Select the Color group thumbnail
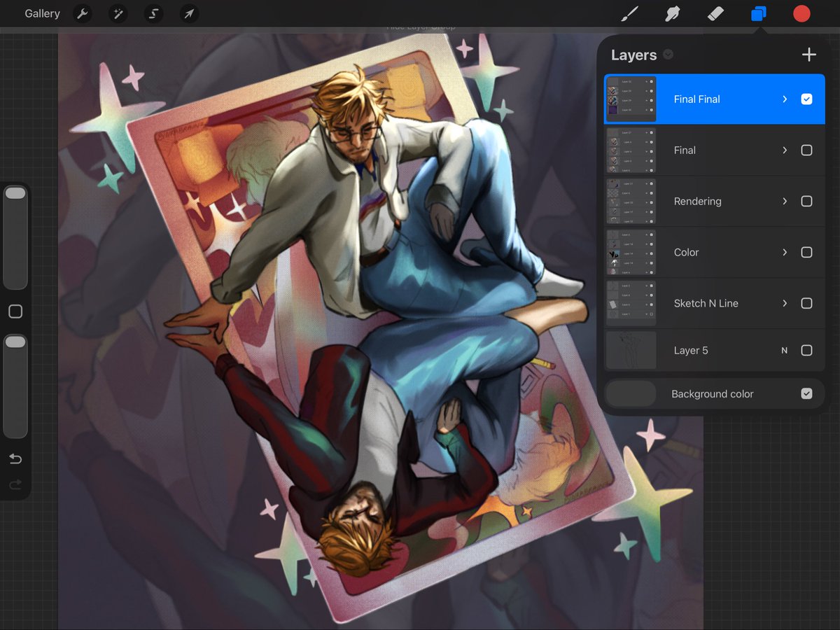Image resolution: width=840 pixels, height=630 pixels. (x=631, y=252)
